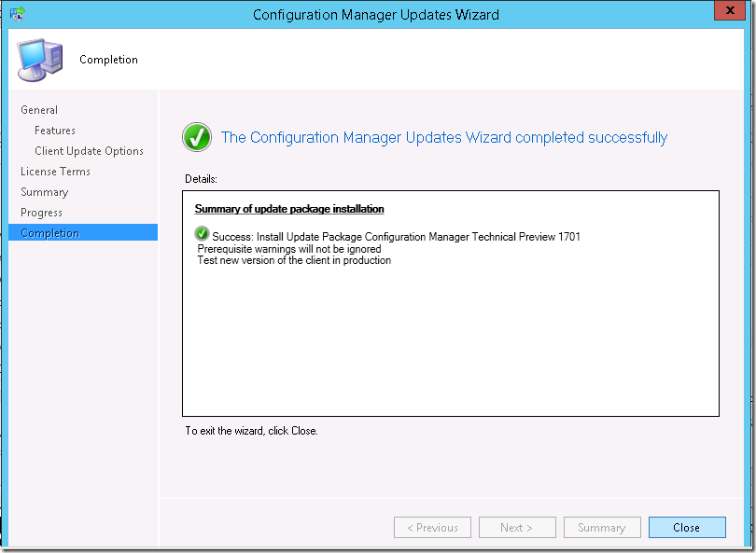
Task: Click the large green success checkmark icon
Action: coord(197,137)
